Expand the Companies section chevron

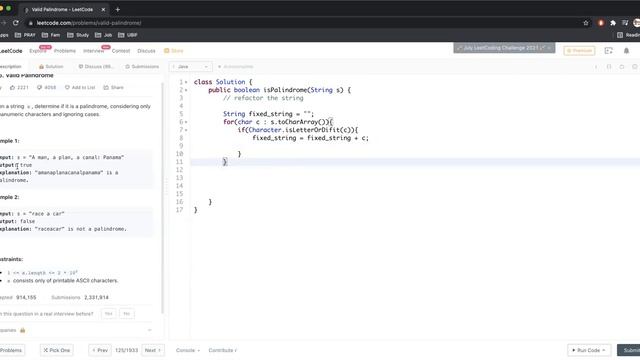point(149,330)
